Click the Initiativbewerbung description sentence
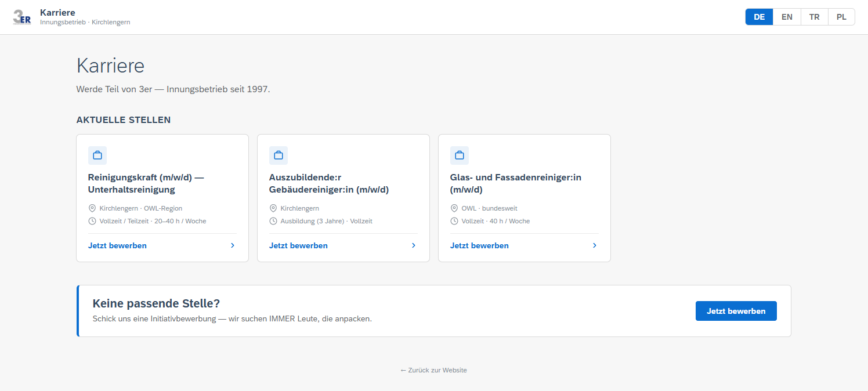 click(x=232, y=319)
